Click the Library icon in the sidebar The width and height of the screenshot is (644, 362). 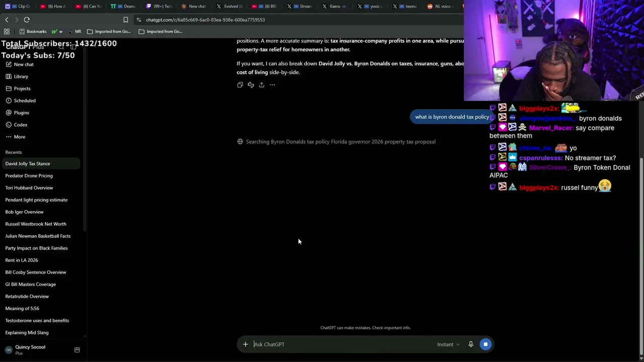click(9, 76)
